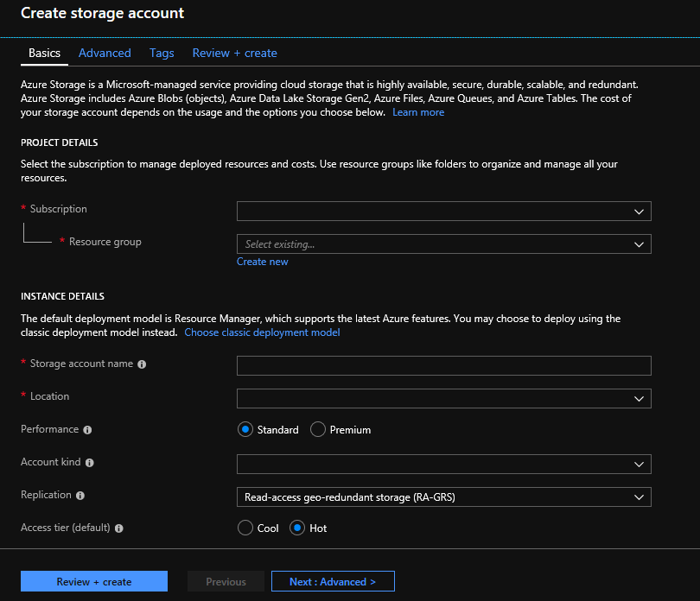
Task: Click the Create new resource group link
Action: [262, 261]
